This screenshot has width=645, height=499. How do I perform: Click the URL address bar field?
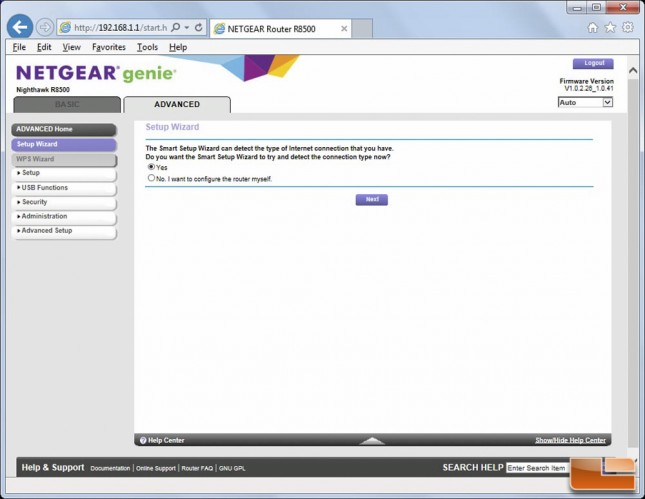tap(120, 28)
